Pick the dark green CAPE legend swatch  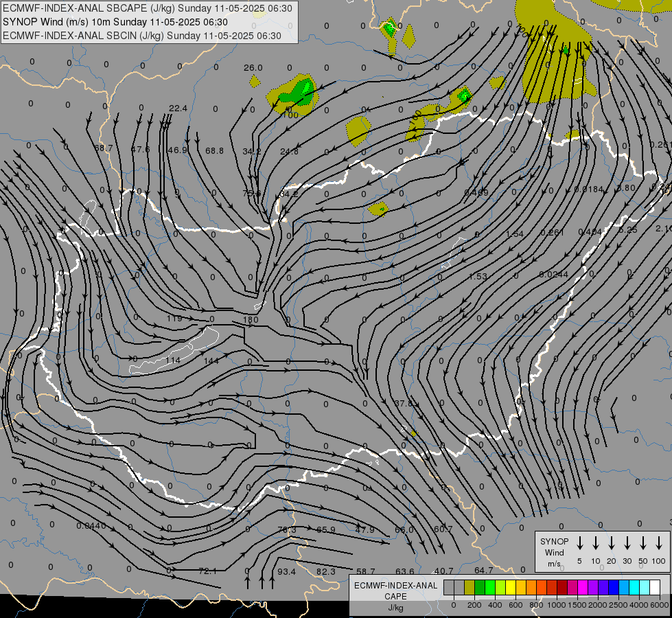pyautogui.click(x=480, y=587)
